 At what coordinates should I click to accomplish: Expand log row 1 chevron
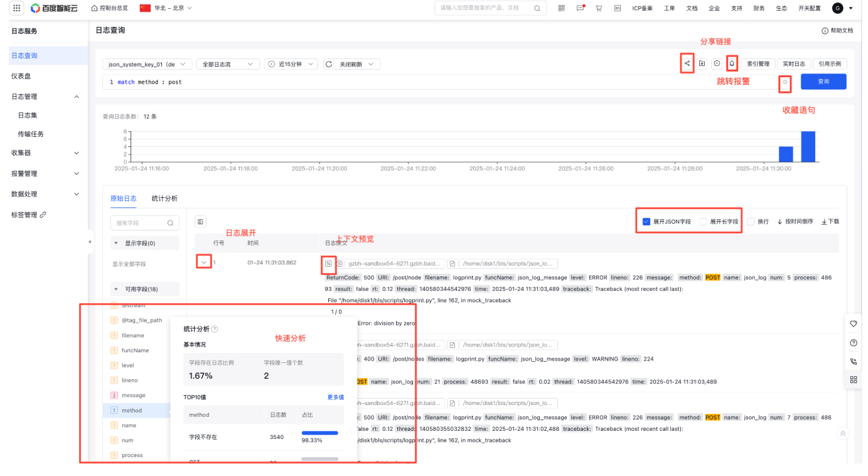203,262
